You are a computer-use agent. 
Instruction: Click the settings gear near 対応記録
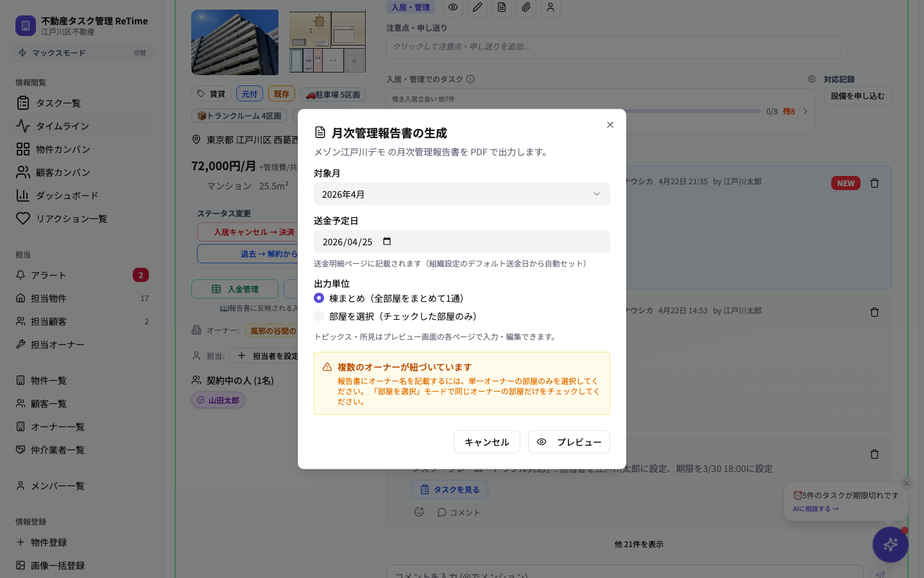click(x=812, y=79)
